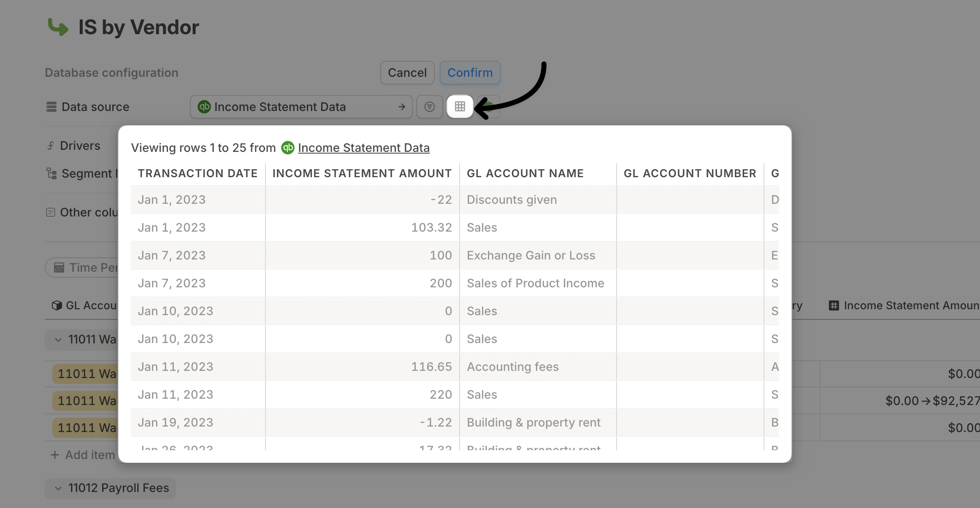Viewport: 980px width, 508px height.
Task: Click the Exchange Gain or Loss cell
Action: pos(531,255)
